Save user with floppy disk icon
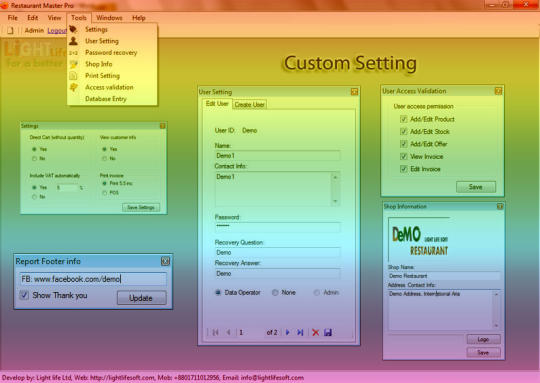 pos(328,332)
